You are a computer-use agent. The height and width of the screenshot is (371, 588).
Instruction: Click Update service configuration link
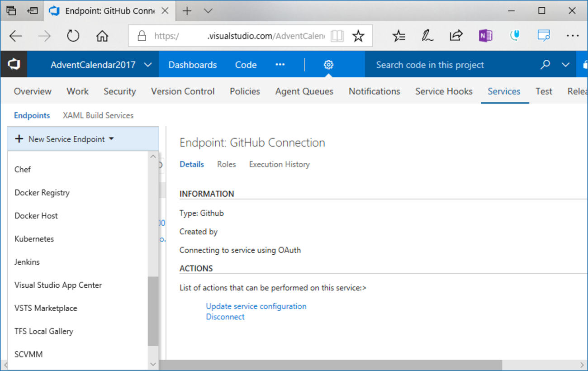256,306
